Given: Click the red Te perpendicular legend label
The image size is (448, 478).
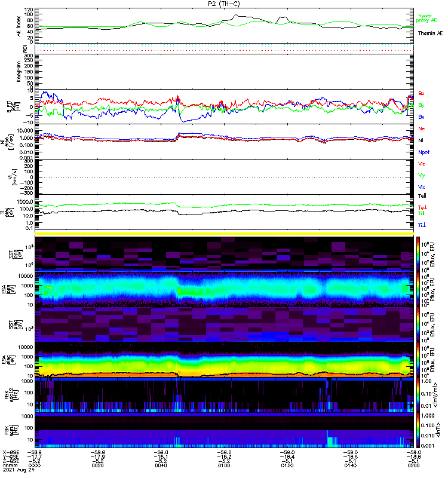Looking at the screenshot, I should pos(422,207).
